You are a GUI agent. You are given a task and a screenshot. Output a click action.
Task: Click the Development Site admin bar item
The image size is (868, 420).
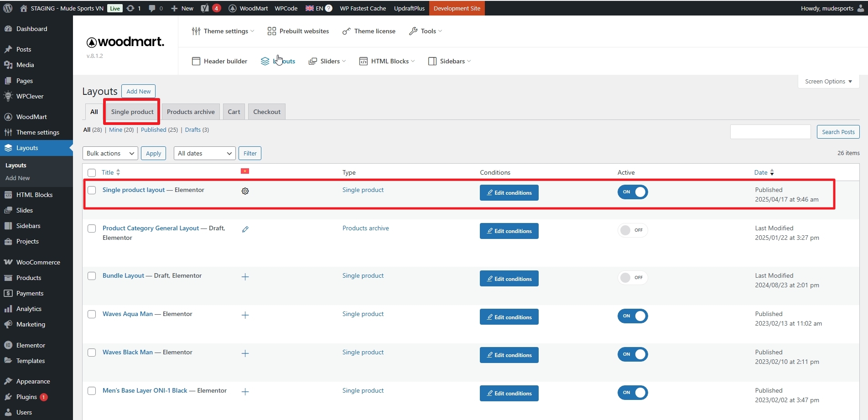[457, 8]
